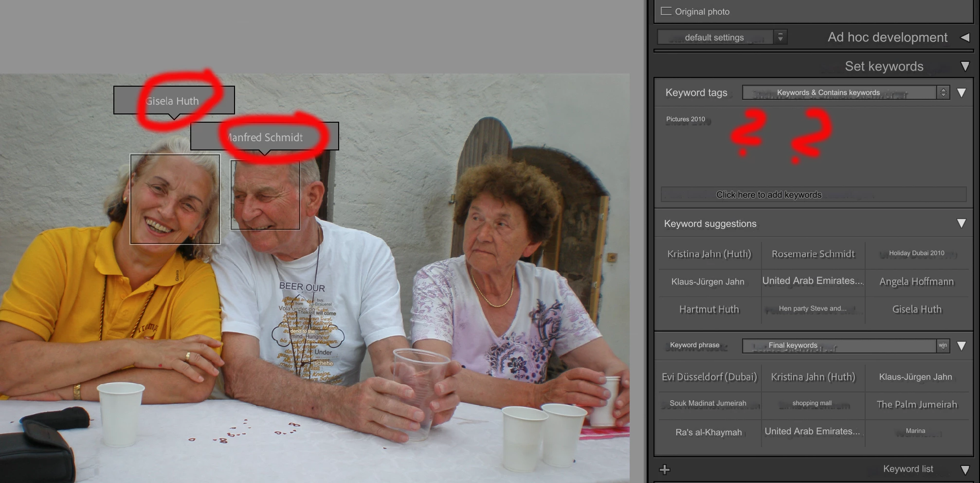The width and height of the screenshot is (980, 483).
Task: Apply keyword The Palm Jumeirah
Action: pos(916,405)
